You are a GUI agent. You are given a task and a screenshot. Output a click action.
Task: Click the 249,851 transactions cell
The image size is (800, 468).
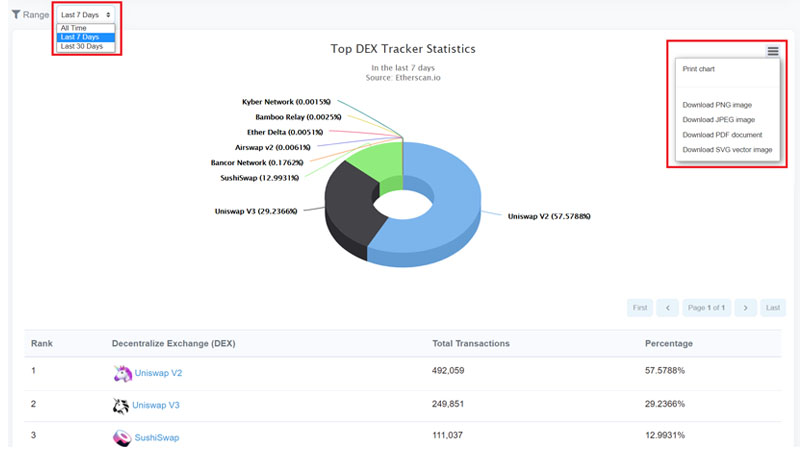(x=448, y=404)
